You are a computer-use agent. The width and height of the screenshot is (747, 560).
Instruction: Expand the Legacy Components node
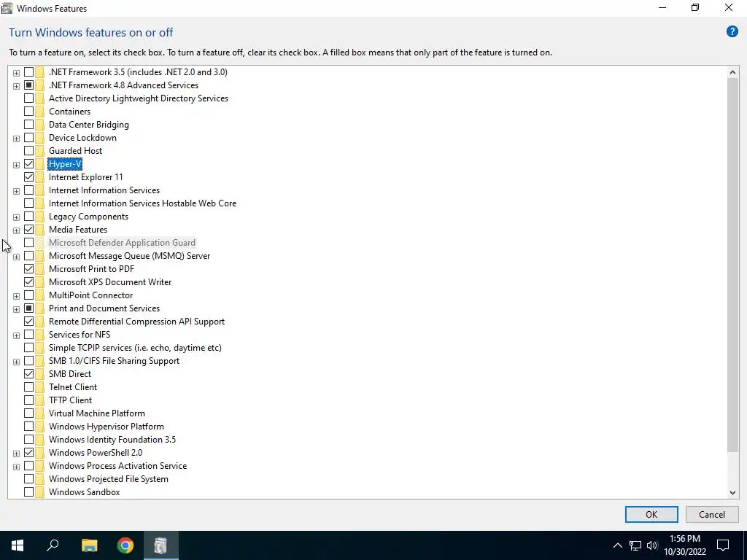[16, 217]
